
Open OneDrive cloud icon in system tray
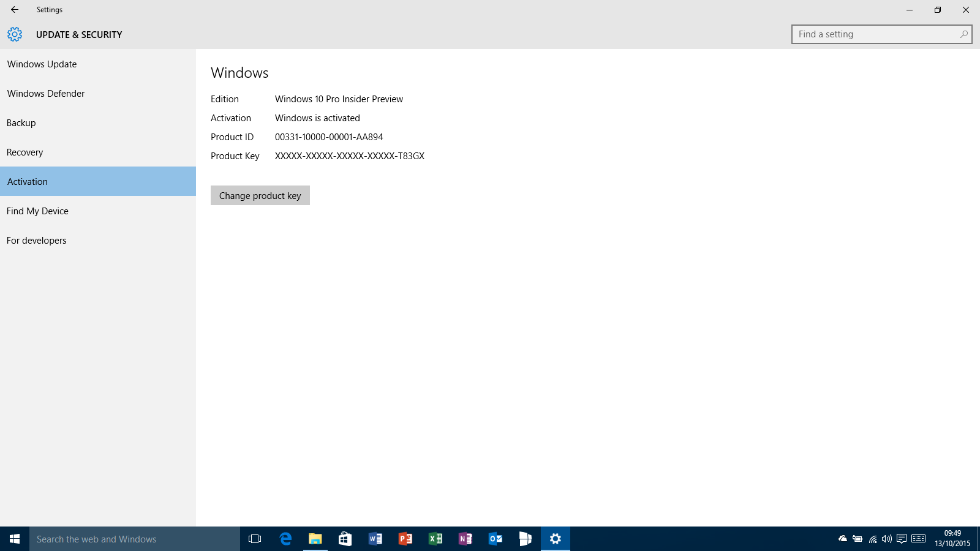tap(843, 539)
